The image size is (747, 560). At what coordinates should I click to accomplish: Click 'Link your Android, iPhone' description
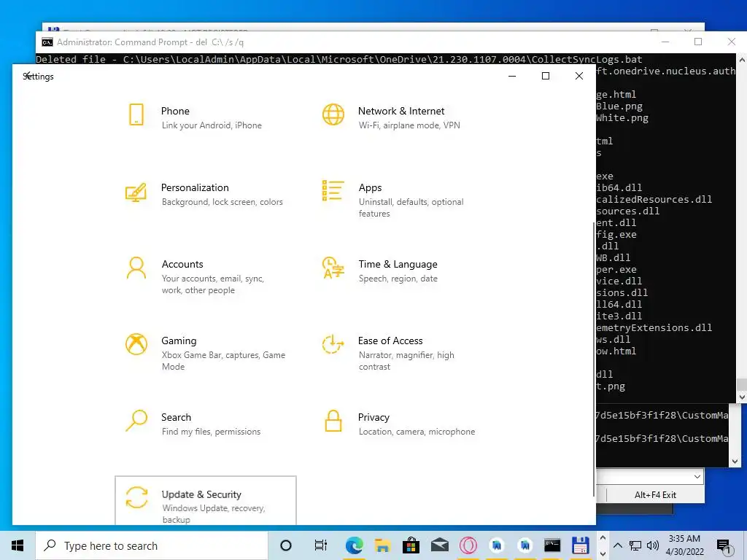(x=212, y=125)
